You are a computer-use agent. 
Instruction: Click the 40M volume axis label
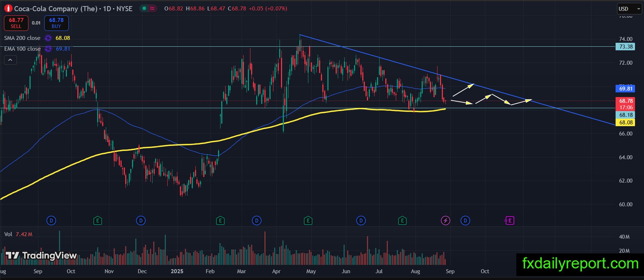click(624, 237)
